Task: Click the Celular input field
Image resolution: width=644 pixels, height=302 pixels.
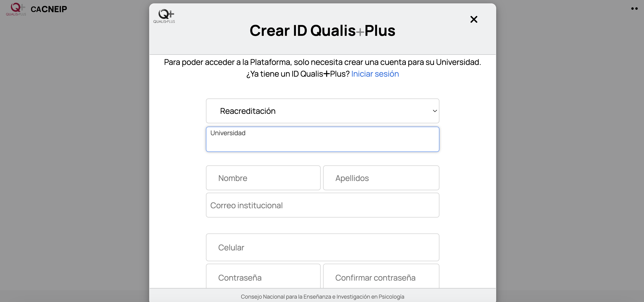Action: (x=322, y=247)
